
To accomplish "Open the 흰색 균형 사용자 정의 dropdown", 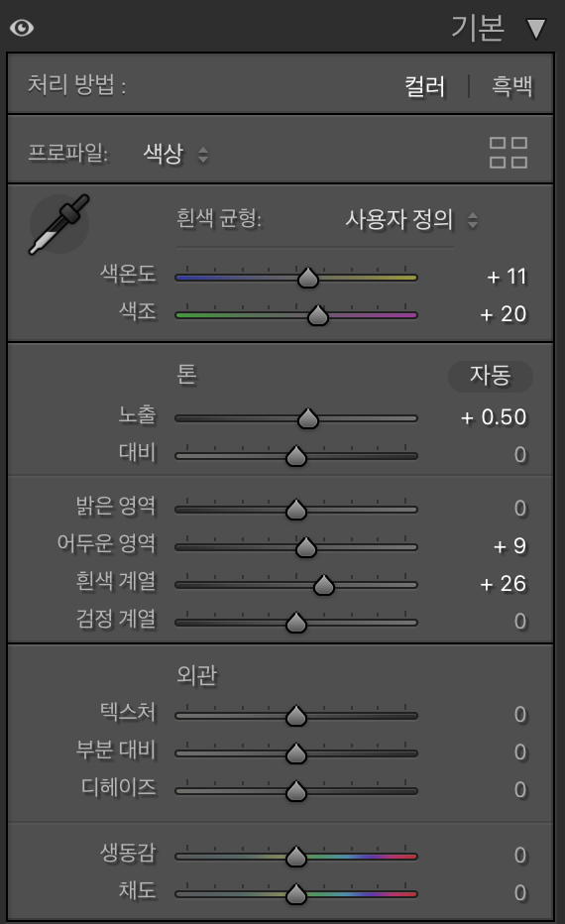I will pos(411,220).
